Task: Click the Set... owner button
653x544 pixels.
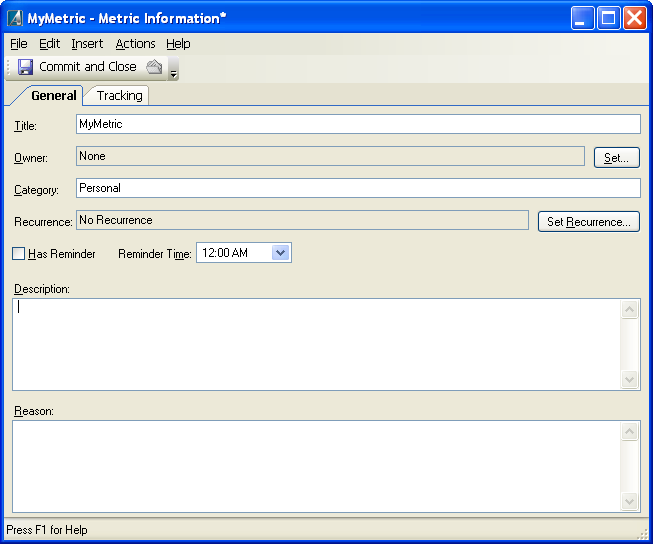Action: 616,157
